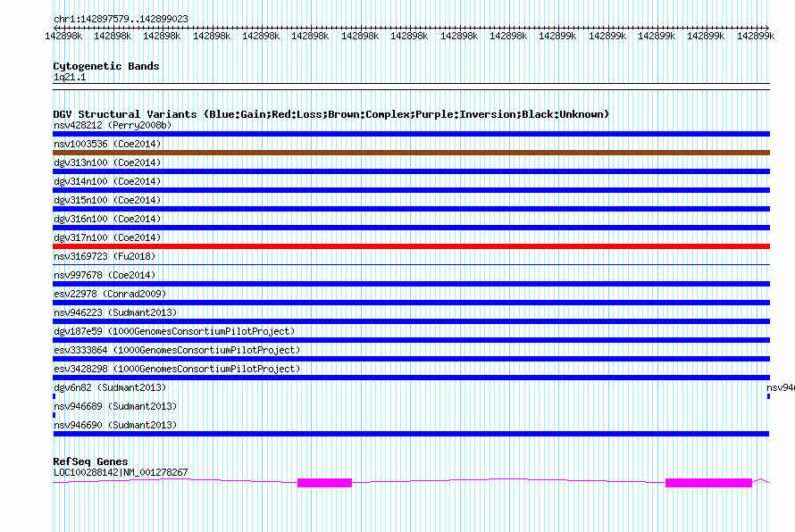The height and width of the screenshot is (532, 795).
Task: Click esv3333864 1000Genomes variant label
Action: pyautogui.click(x=177, y=350)
